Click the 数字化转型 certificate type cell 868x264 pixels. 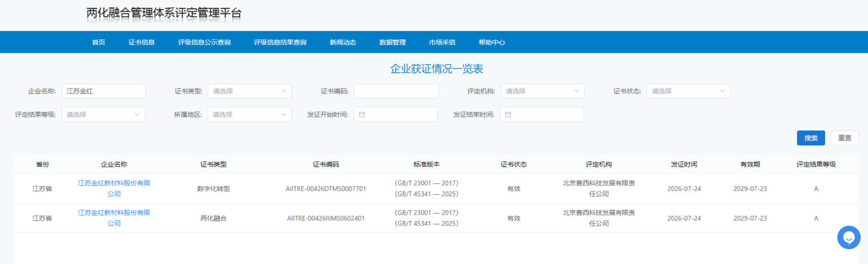(x=213, y=188)
